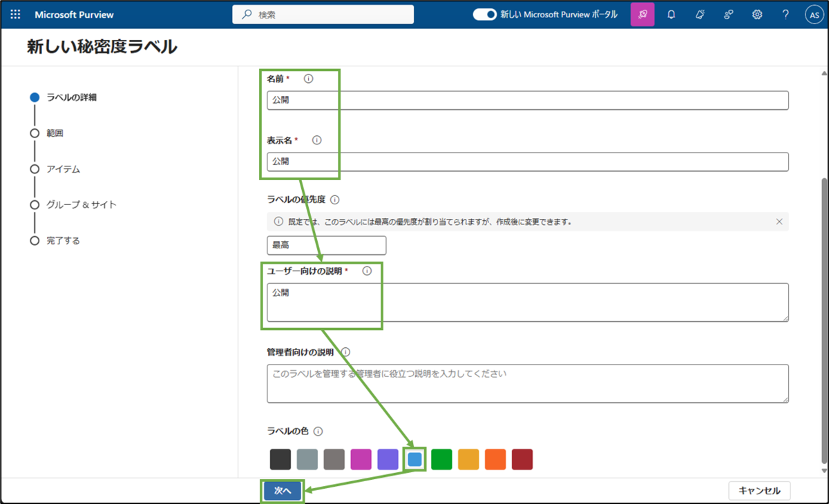
Task: Click the ユーザー向けの説明 text area
Action: tap(528, 302)
